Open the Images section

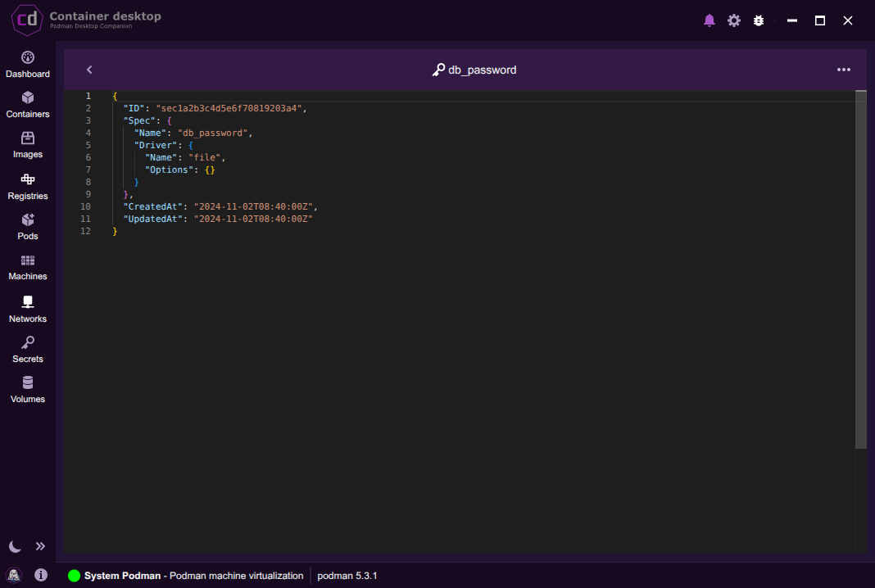pos(27,145)
